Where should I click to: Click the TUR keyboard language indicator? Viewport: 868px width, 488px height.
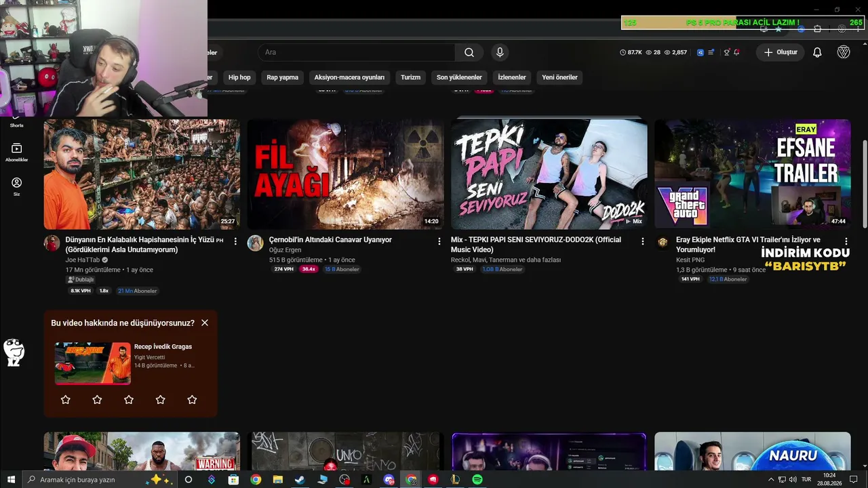click(x=806, y=480)
